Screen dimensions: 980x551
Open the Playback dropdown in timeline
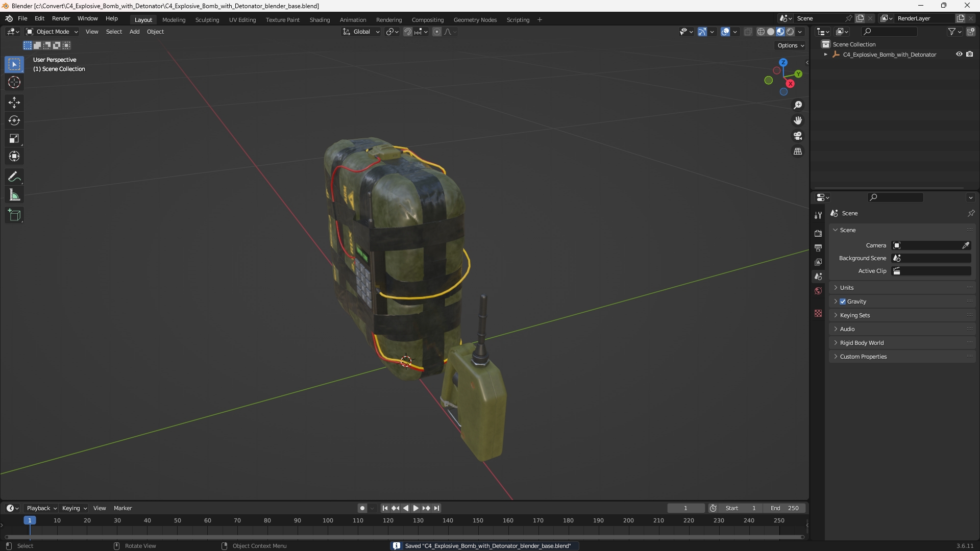41,508
